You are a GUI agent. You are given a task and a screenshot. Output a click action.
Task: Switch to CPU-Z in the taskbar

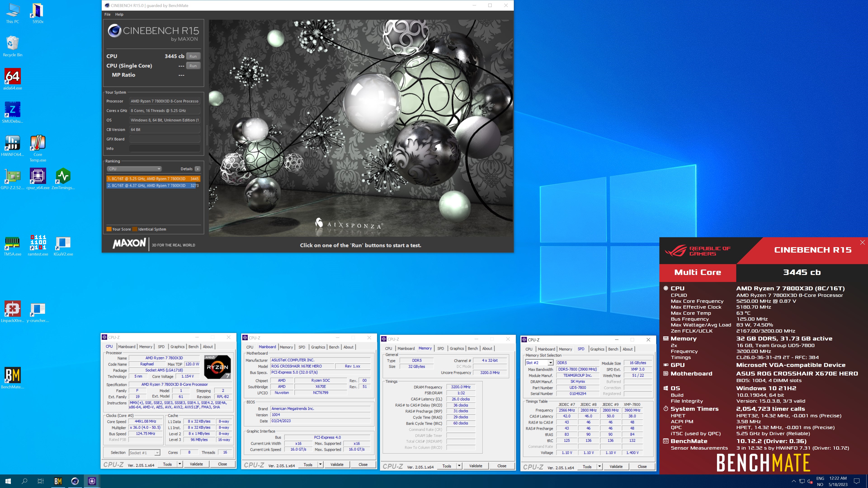pos(92,481)
